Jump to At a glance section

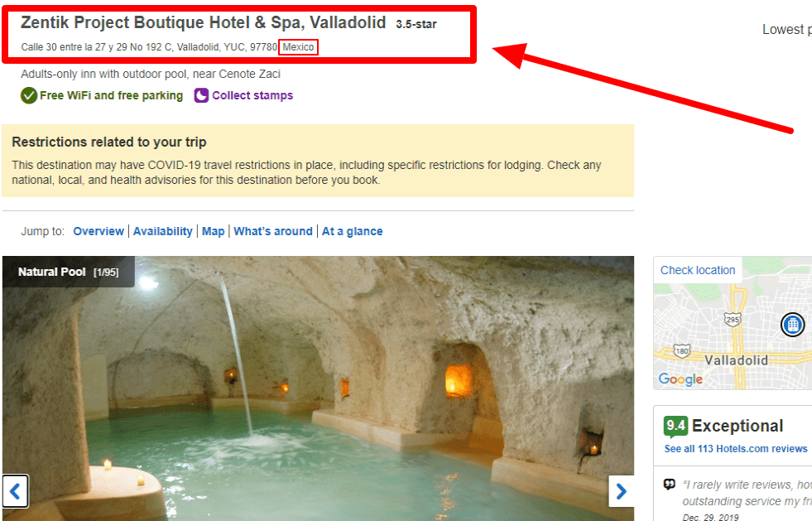click(x=352, y=231)
